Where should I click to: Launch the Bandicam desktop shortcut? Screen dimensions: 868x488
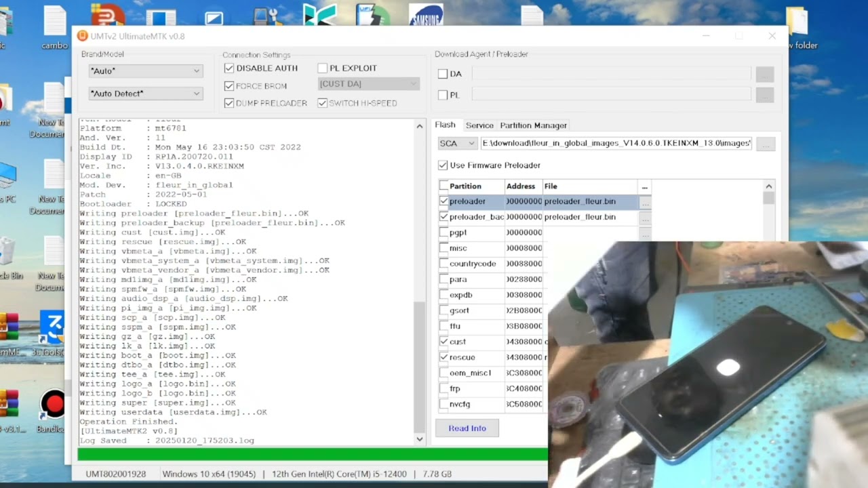(52, 410)
